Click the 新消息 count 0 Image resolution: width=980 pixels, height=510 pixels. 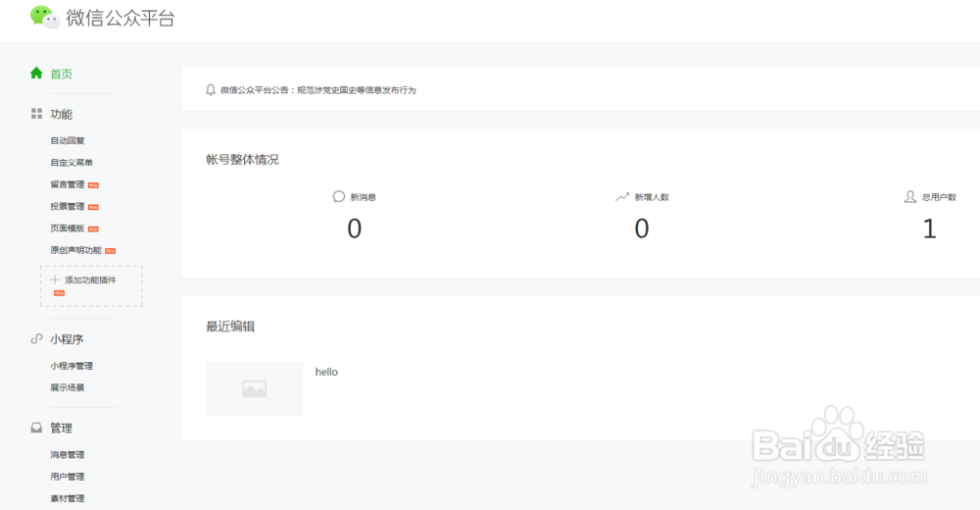point(355,229)
